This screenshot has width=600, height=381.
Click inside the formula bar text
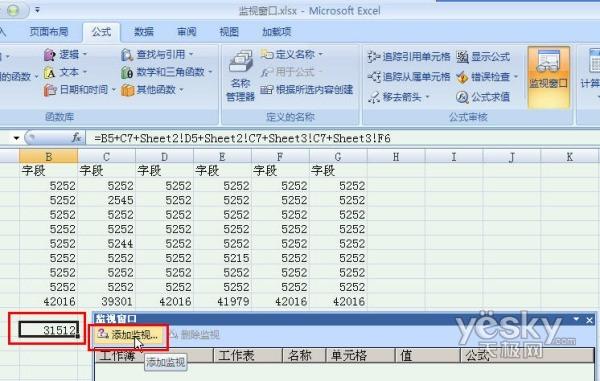243,138
